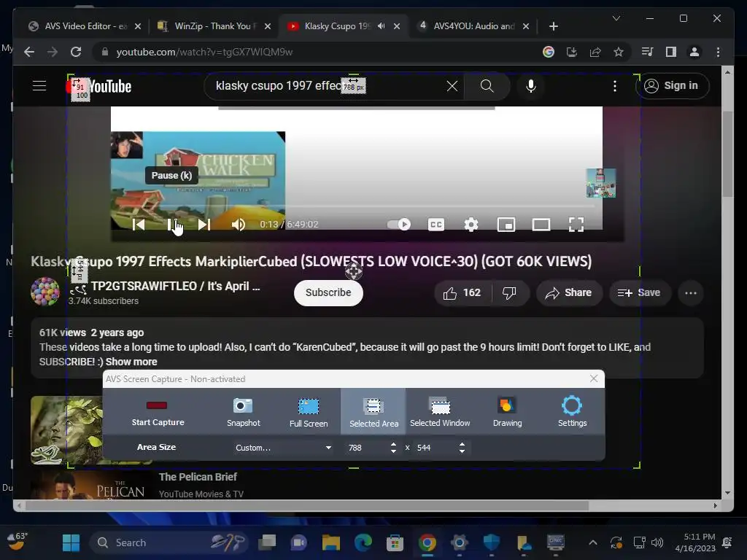Image resolution: width=747 pixels, height=560 pixels.
Task: Toggle the autoplay switch
Action: coord(399,225)
